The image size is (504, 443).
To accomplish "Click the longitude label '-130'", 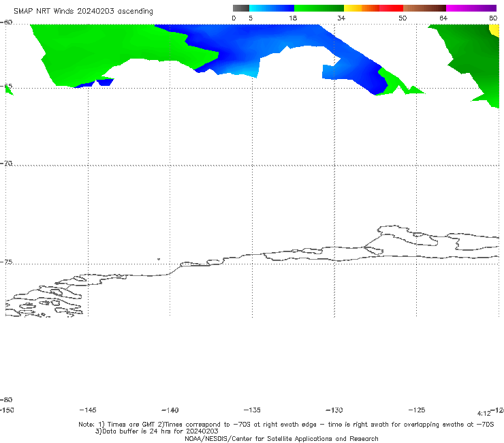I will pos(334,410).
